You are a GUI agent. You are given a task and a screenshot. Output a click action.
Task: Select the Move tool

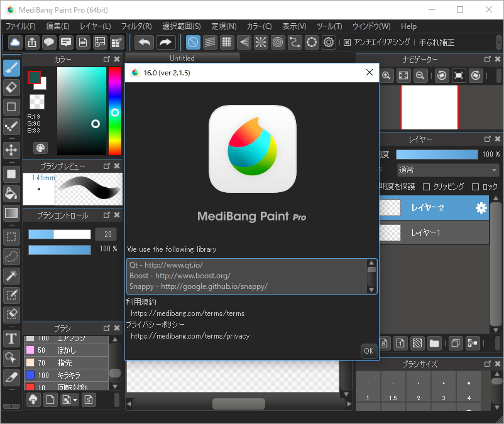[x=11, y=150]
